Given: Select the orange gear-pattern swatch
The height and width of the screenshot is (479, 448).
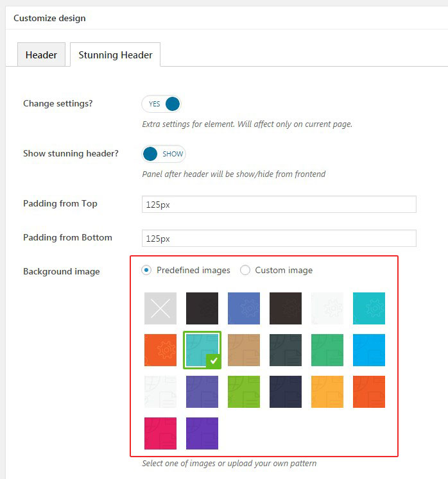Looking at the screenshot, I should point(160,350).
